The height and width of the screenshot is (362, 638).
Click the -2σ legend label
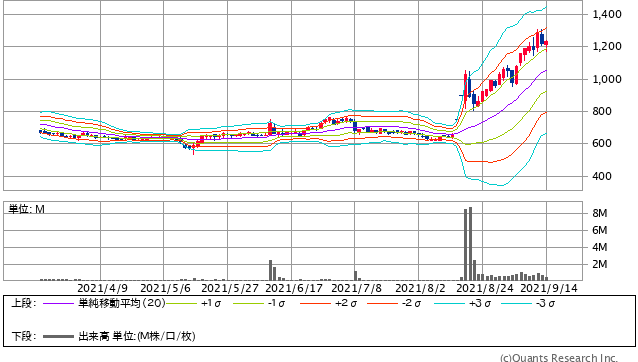pos(412,303)
